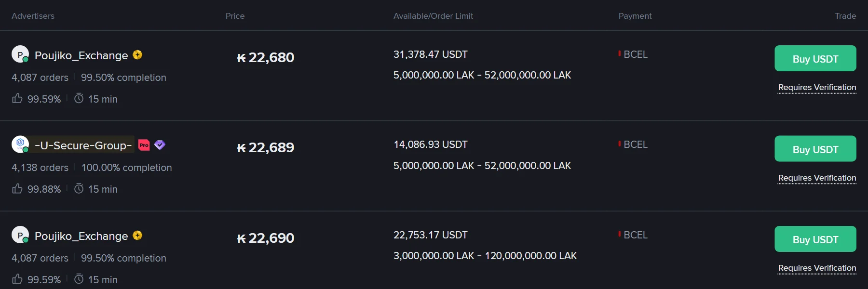
Task: Click the Price column header
Action: (235, 16)
